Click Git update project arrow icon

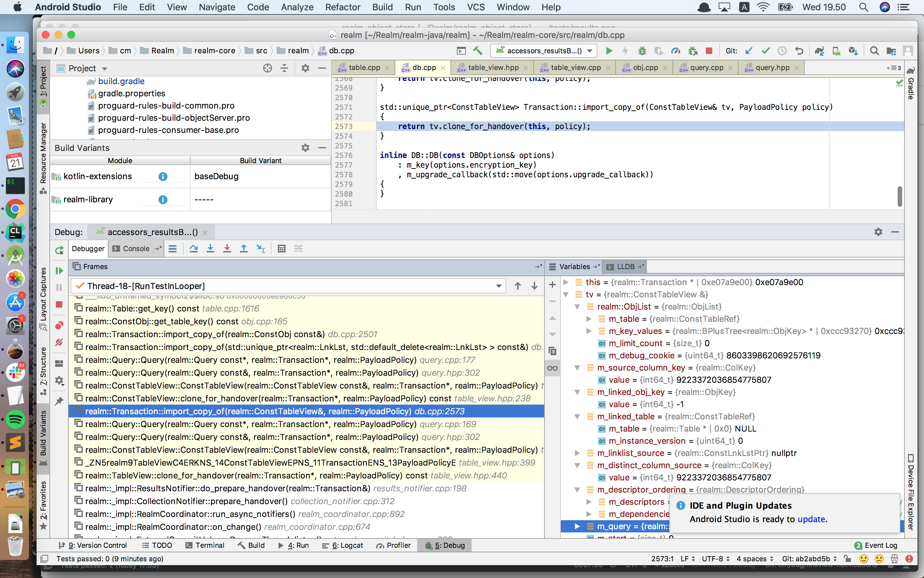point(749,51)
